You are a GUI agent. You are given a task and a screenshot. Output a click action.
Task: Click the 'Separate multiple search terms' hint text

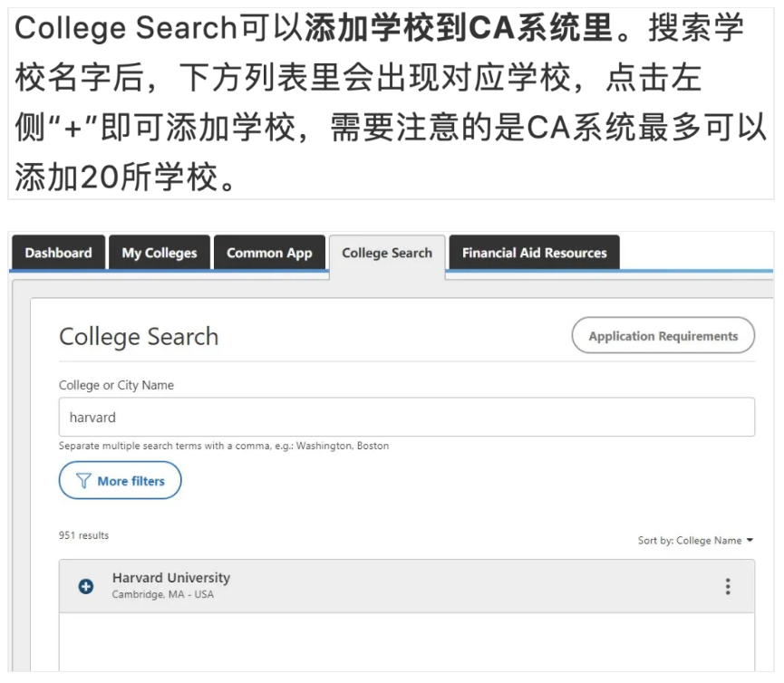[224, 446]
